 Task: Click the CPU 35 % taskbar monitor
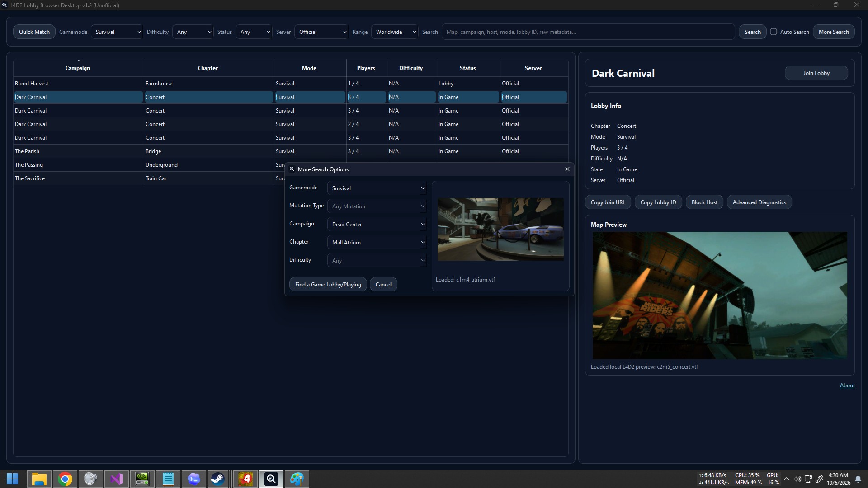[748, 475]
